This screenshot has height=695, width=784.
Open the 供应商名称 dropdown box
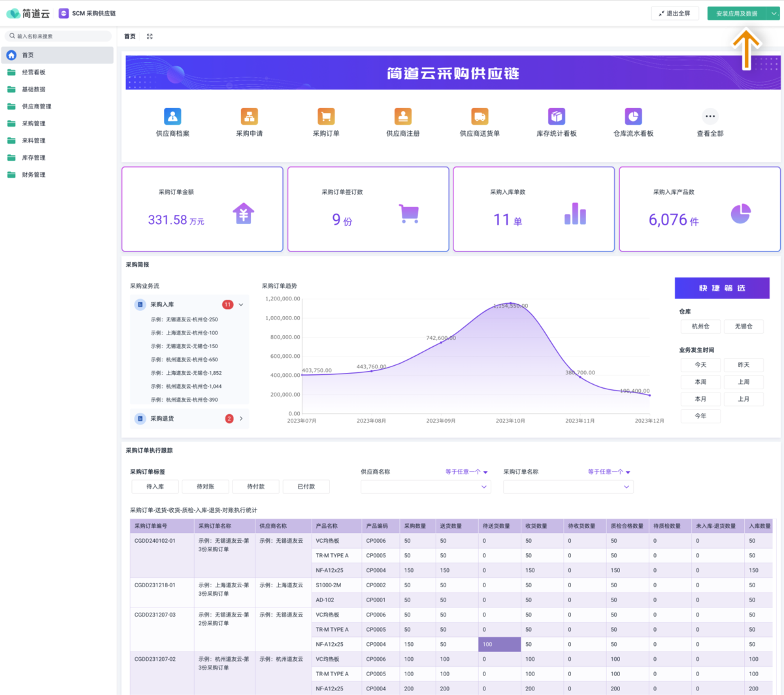pos(425,487)
